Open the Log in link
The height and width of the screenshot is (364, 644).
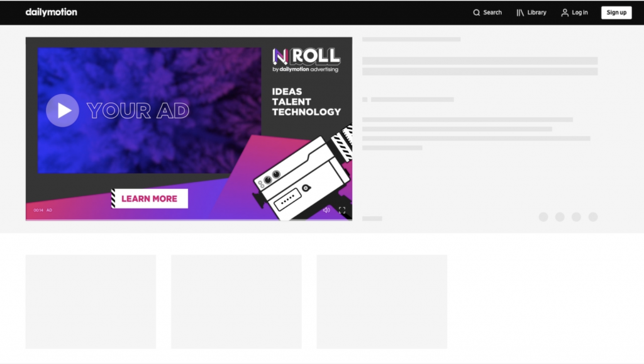575,13
